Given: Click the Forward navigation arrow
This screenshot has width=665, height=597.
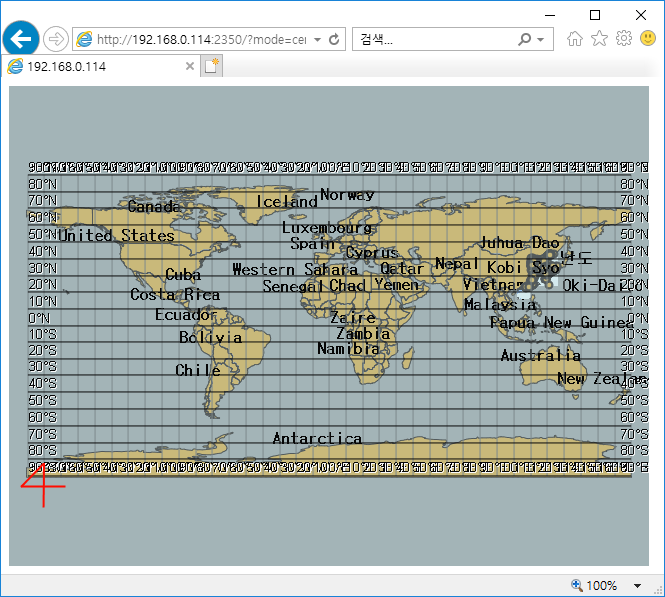Looking at the screenshot, I should [56, 39].
